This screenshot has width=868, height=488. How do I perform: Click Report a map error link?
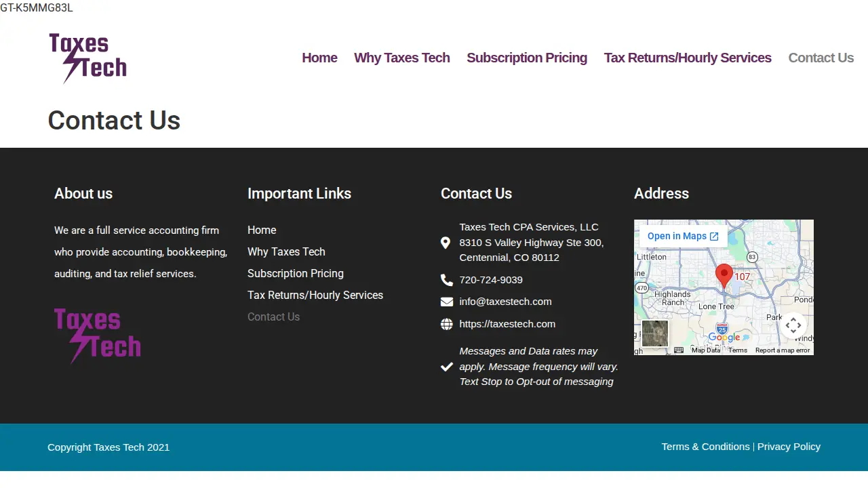coord(783,350)
